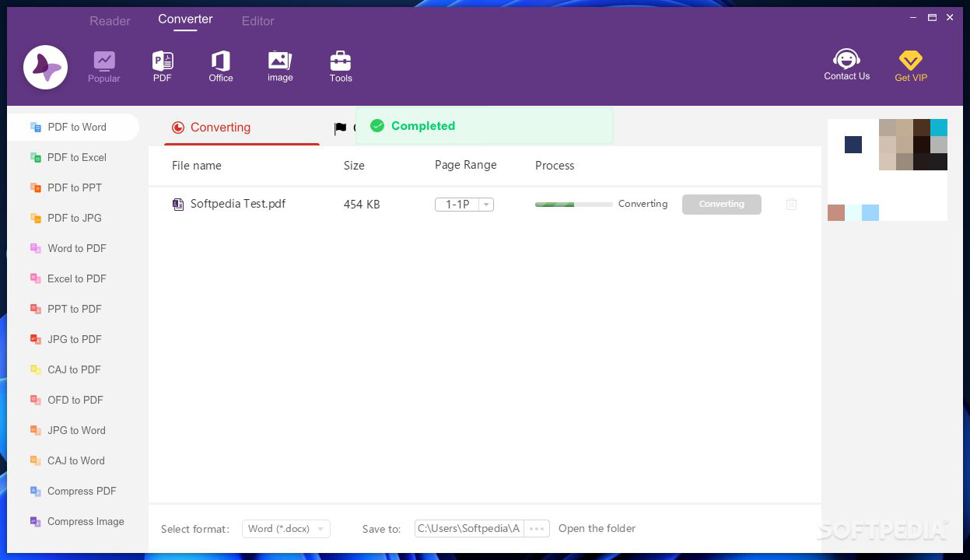Open the Converting list tab
Viewport: 970px width, 560px height.
point(242,128)
